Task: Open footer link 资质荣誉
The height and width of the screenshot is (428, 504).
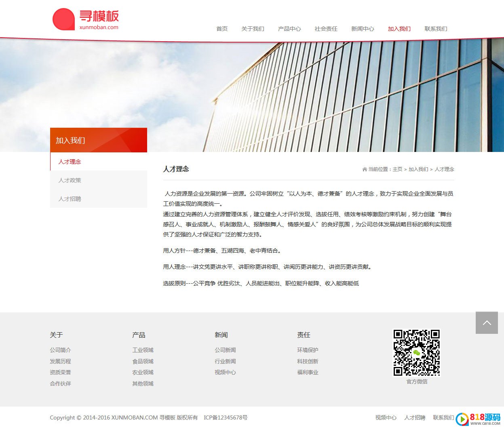Action: 60,372
